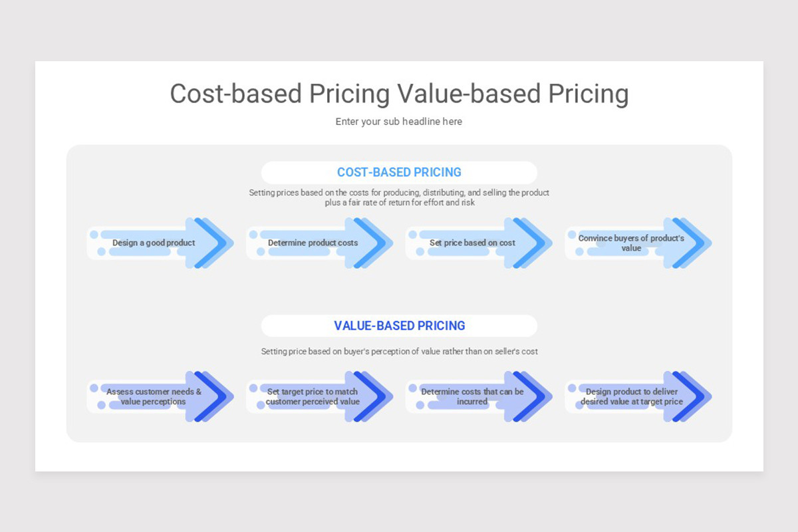Click the value-based pricing description sentence
798x532 pixels.
(x=399, y=351)
